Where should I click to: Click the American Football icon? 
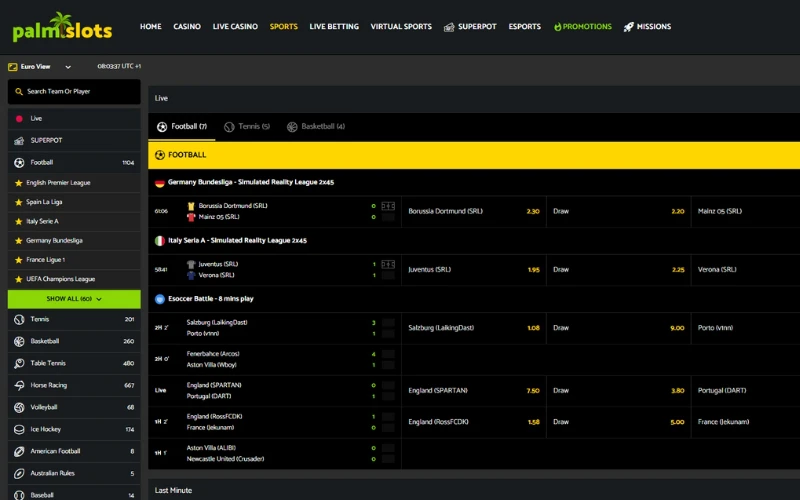coord(19,451)
